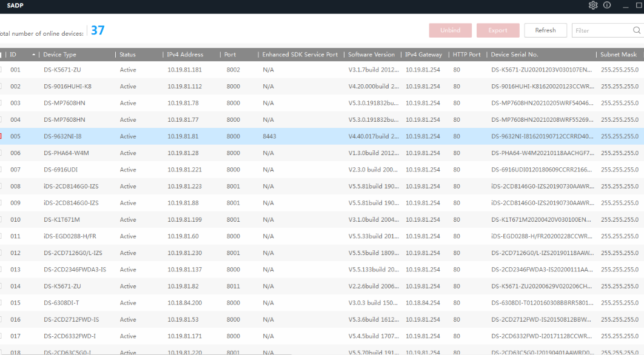The image size is (644, 355).
Task: Select device DS-K1T671M
Action: tap(62, 219)
